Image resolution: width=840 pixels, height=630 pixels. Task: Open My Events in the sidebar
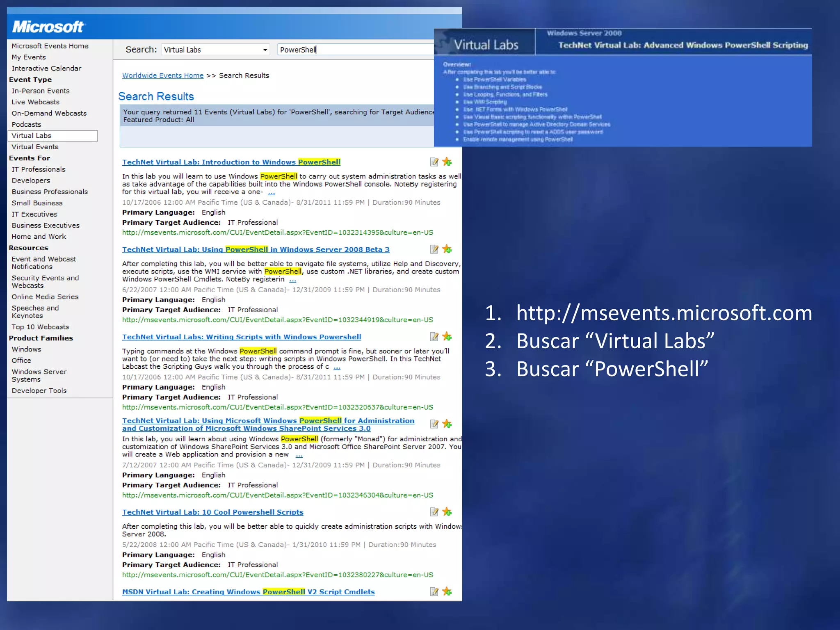point(29,57)
